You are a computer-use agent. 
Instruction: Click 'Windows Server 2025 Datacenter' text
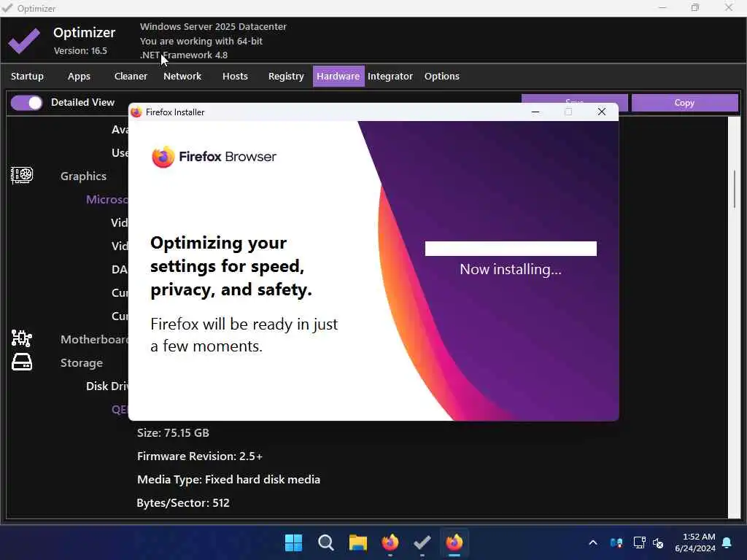click(214, 27)
